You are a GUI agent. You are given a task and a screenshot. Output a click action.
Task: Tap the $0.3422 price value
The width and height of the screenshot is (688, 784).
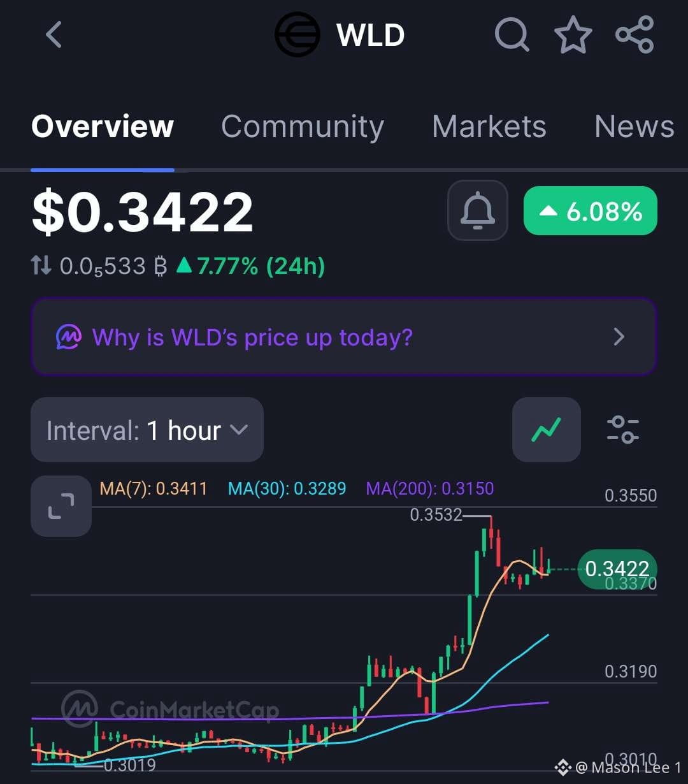pos(143,212)
